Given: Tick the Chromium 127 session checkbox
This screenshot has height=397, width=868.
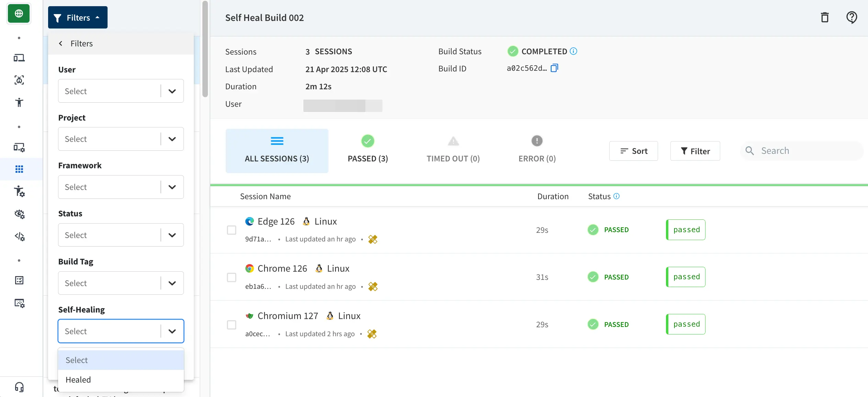Looking at the screenshot, I should 231,325.
